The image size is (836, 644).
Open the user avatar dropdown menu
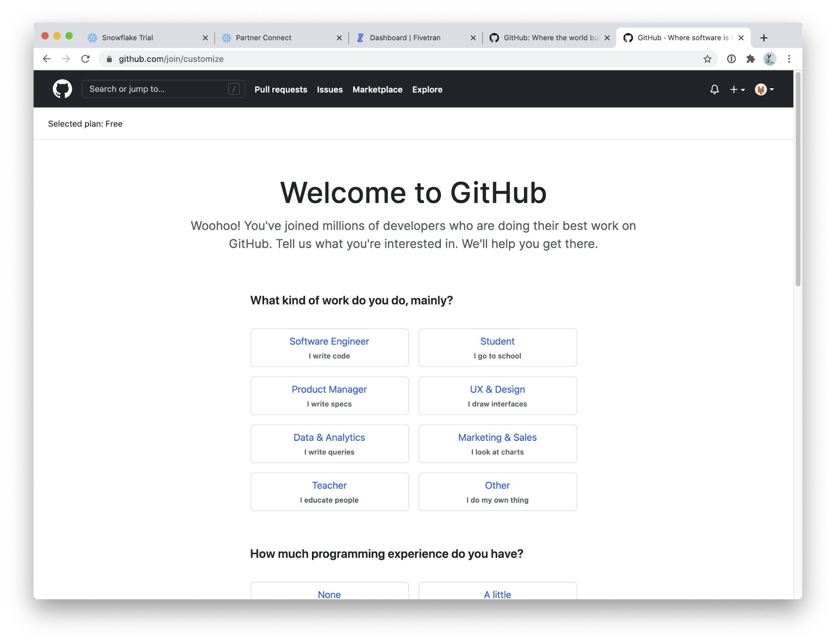coord(764,89)
